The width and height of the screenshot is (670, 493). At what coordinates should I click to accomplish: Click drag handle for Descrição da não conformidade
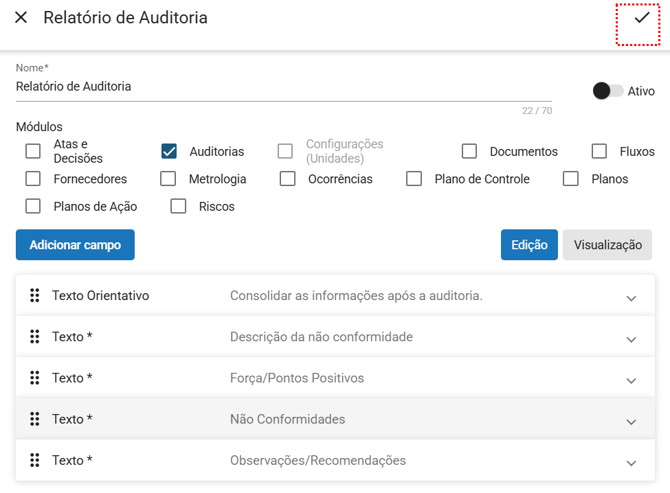click(x=35, y=337)
